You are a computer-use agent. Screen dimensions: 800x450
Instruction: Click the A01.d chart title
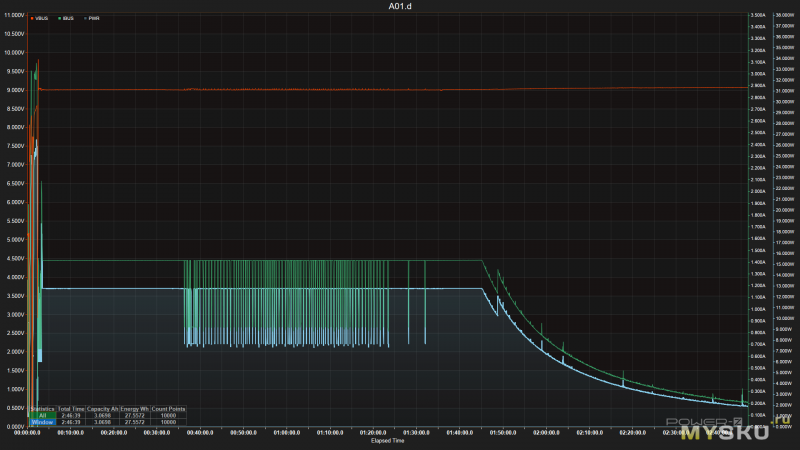point(400,6)
